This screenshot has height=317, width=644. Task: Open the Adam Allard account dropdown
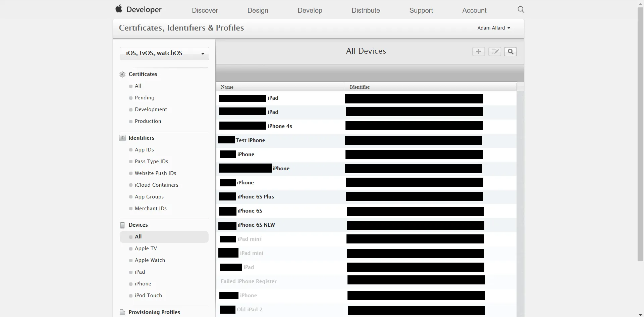coord(494,28)
